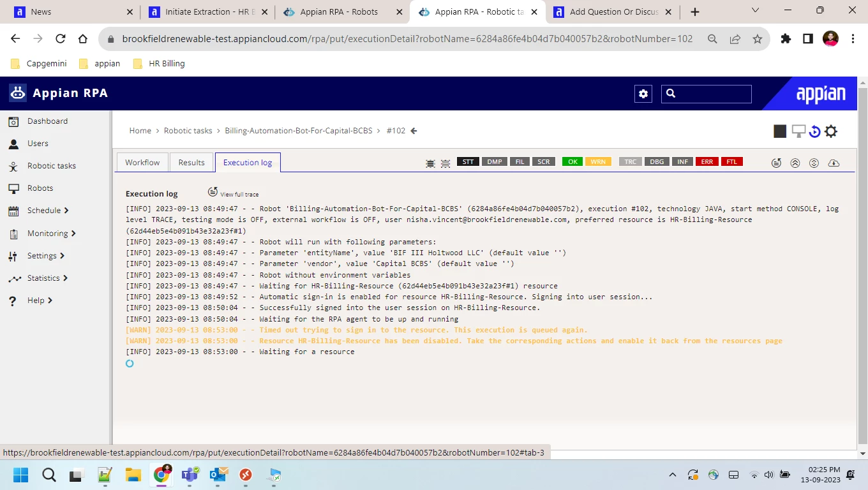Toggle the DBG debug log filter
This screenshot has height=490, width=868.
(657, 162)
